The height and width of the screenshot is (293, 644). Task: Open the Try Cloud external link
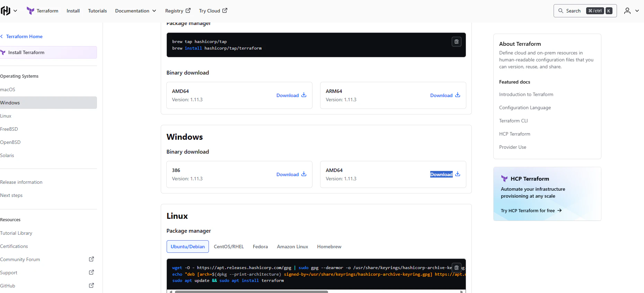[x=213, y=11]
